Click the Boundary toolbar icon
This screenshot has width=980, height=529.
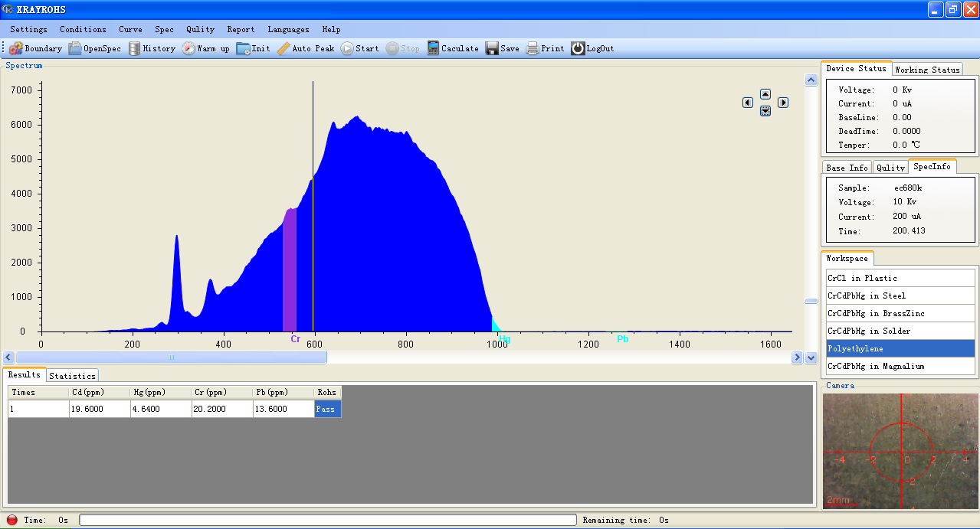pos(16,48)
